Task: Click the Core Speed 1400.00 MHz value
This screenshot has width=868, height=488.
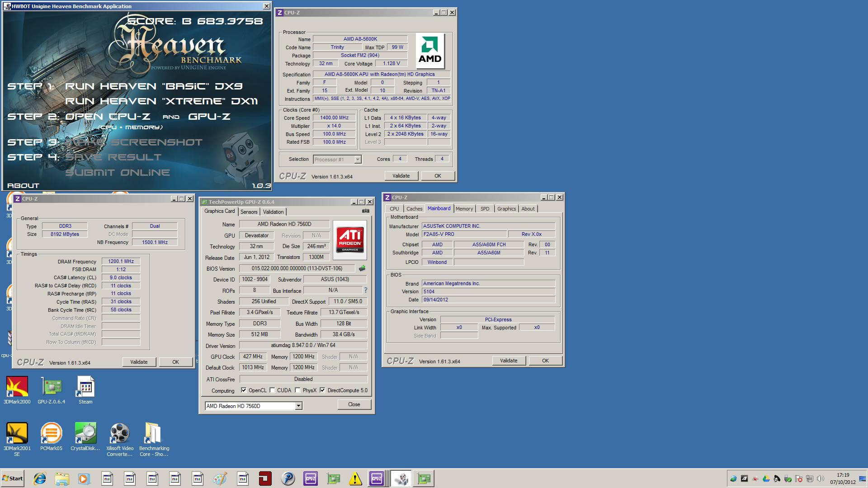Action: point(335,118)
